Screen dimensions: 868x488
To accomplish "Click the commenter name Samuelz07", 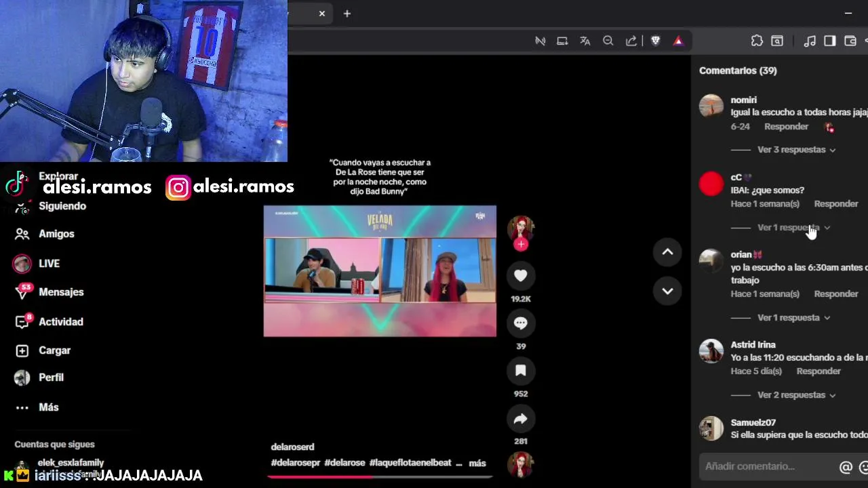I will pos(753,423).
